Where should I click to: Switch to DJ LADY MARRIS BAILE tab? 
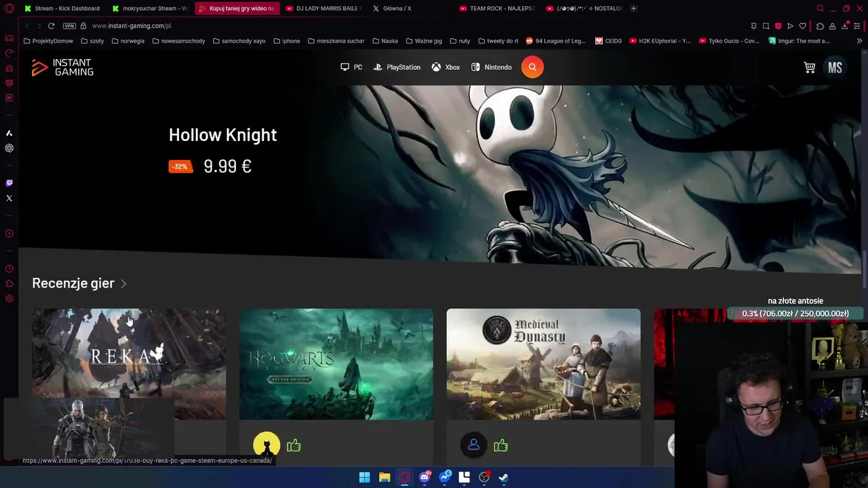(x=323, y=8)
